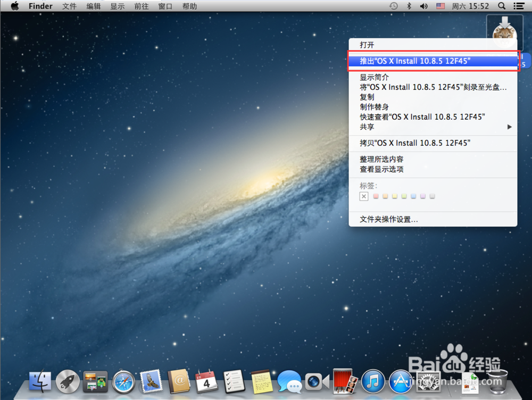Remove label with the X box
The image size is (532, 400).
click(364, 196)
